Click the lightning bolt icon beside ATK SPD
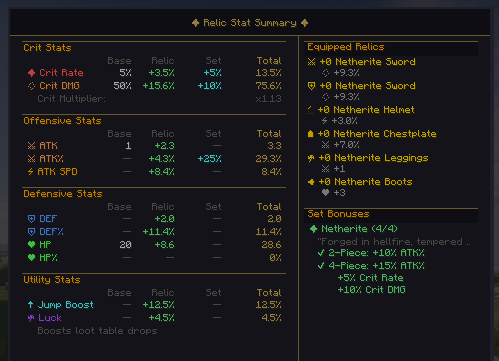This screenshot has width=499, height=361. point(30,172)
